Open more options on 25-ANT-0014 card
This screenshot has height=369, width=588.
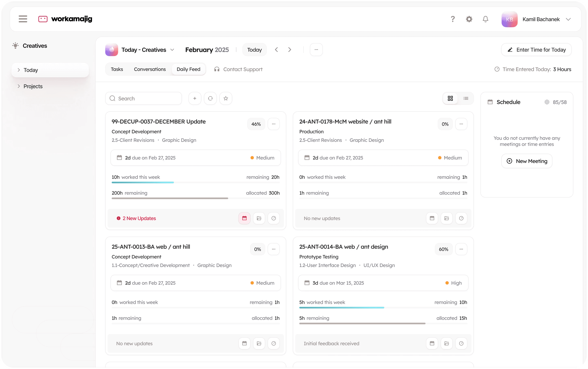[x=461, y=249]
